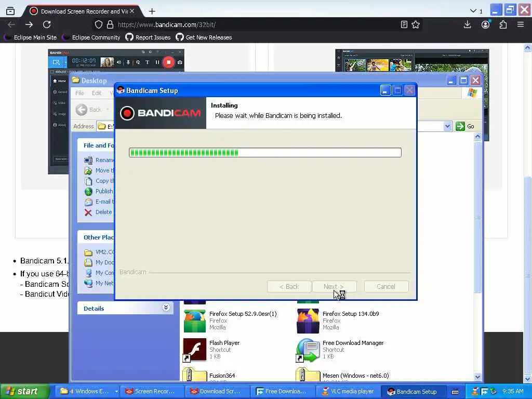Open File menu in Desktop explorer window

point(79,93)
